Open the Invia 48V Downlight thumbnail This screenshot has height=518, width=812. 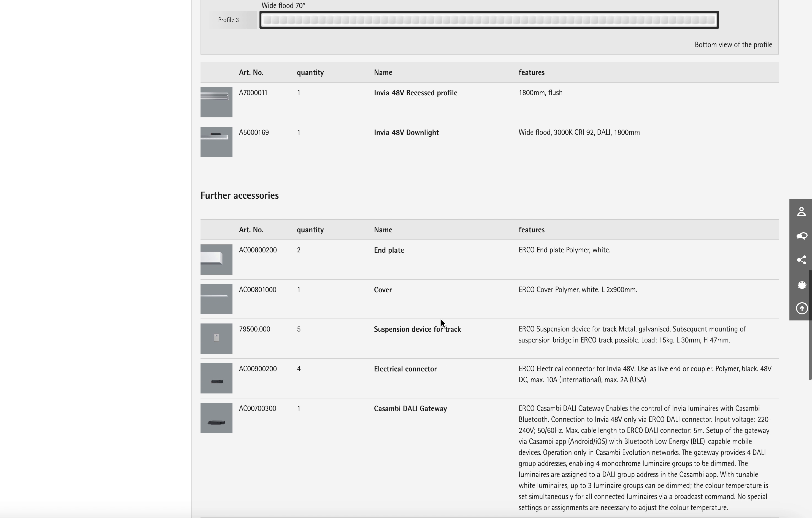(x=216, y=142)
